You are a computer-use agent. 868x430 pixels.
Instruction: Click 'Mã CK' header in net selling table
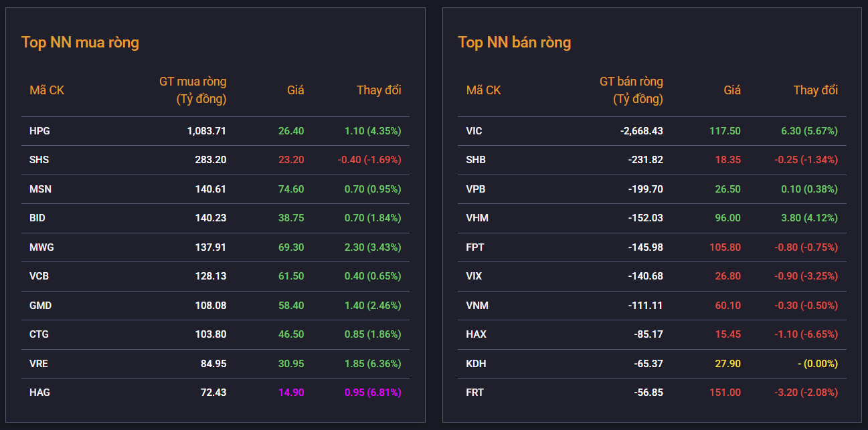coord(484,90)
